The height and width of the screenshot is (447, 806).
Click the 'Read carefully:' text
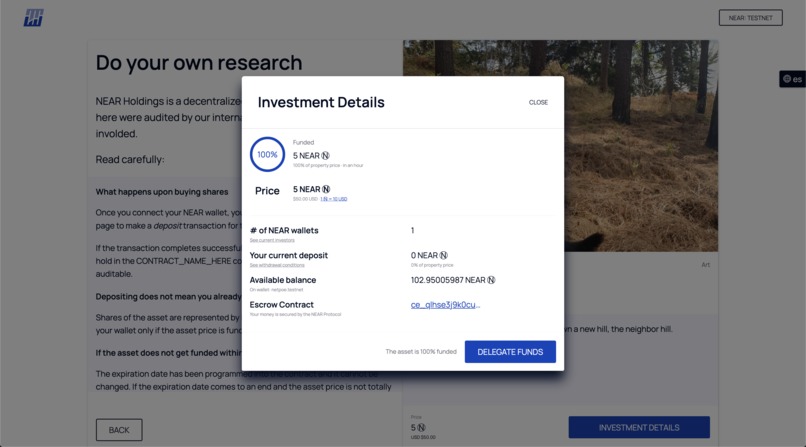130,159
